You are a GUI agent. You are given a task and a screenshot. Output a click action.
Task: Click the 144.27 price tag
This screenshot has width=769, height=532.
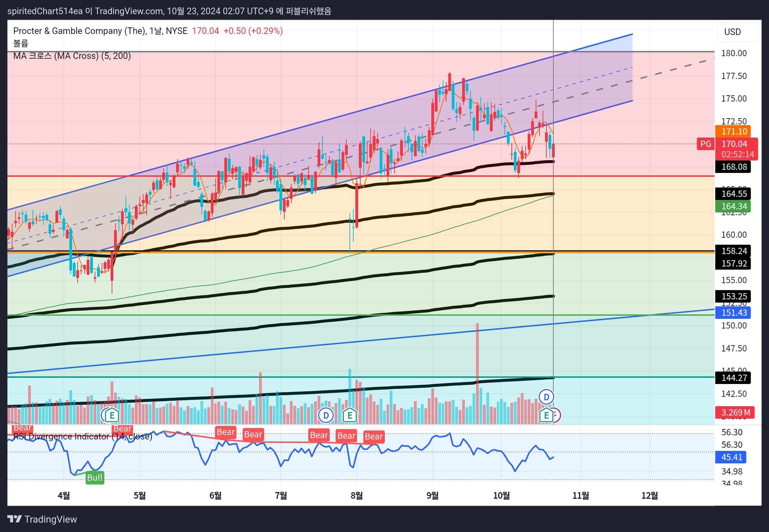click(x=733, y=378)
